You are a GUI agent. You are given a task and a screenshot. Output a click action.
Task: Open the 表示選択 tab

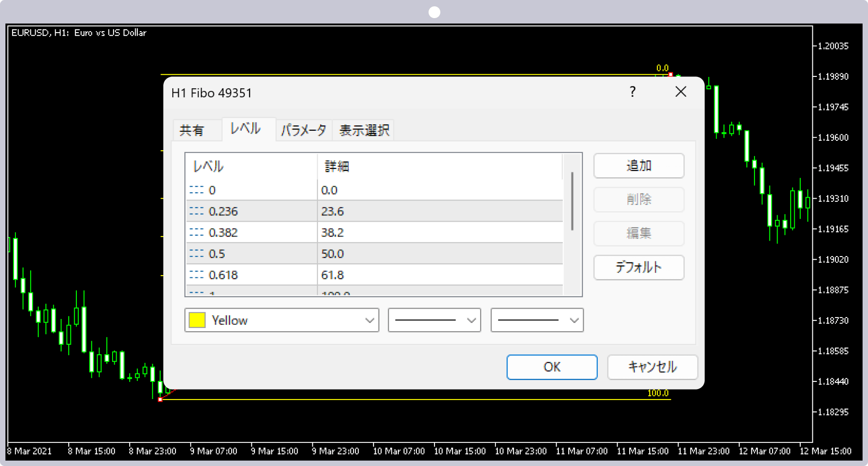click(x=364, y=130)
